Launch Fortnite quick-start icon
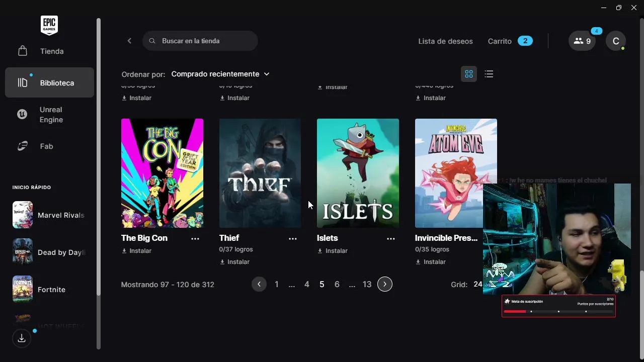 coord(23,289)
